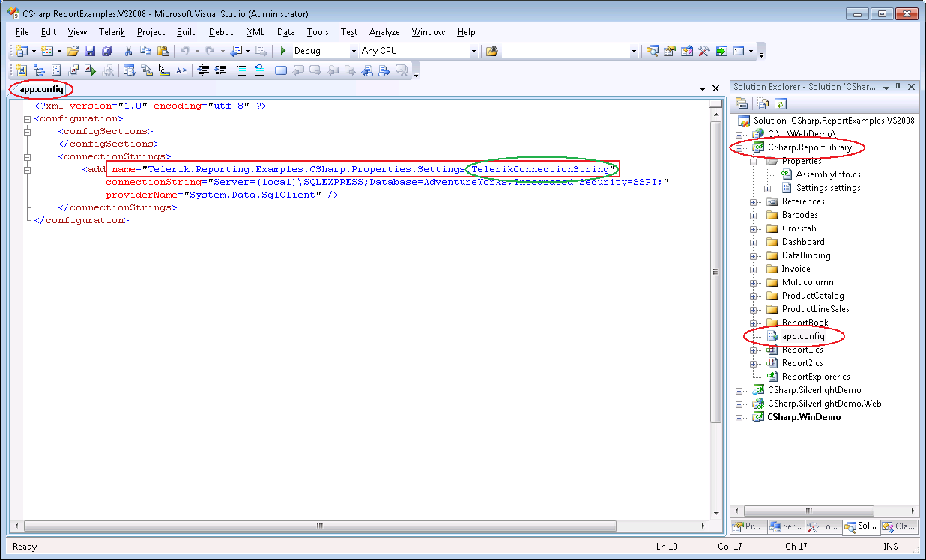
Task: Click the Find in Files icon
Action: 491,51
